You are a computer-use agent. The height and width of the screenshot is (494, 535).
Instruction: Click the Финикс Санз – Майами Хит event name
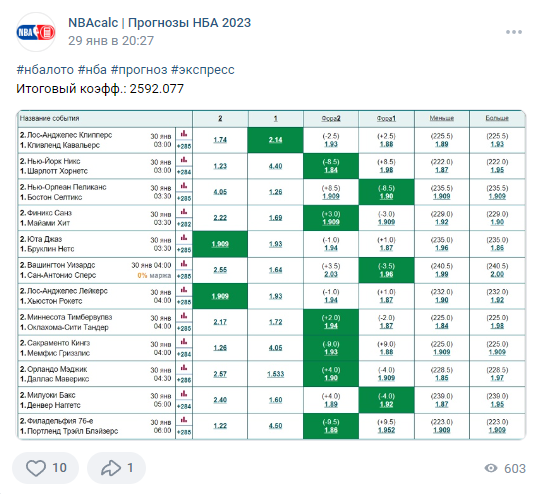click(x=46, y=218)
